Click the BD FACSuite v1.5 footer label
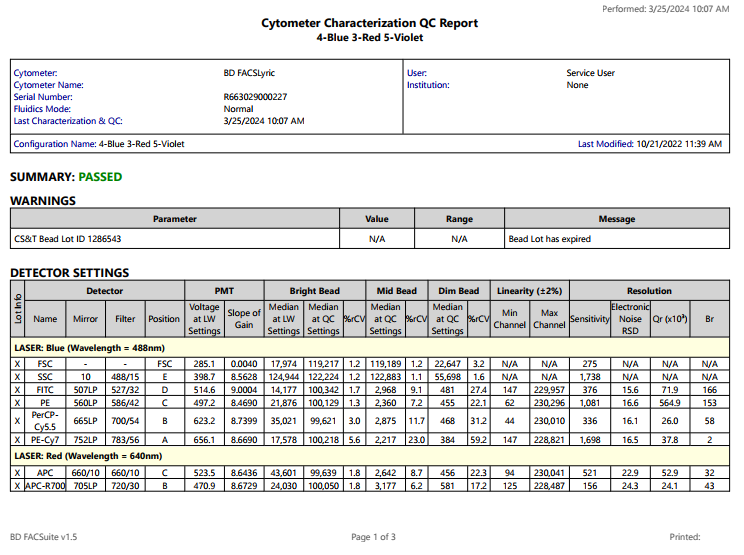 click(x=43, y=537)
